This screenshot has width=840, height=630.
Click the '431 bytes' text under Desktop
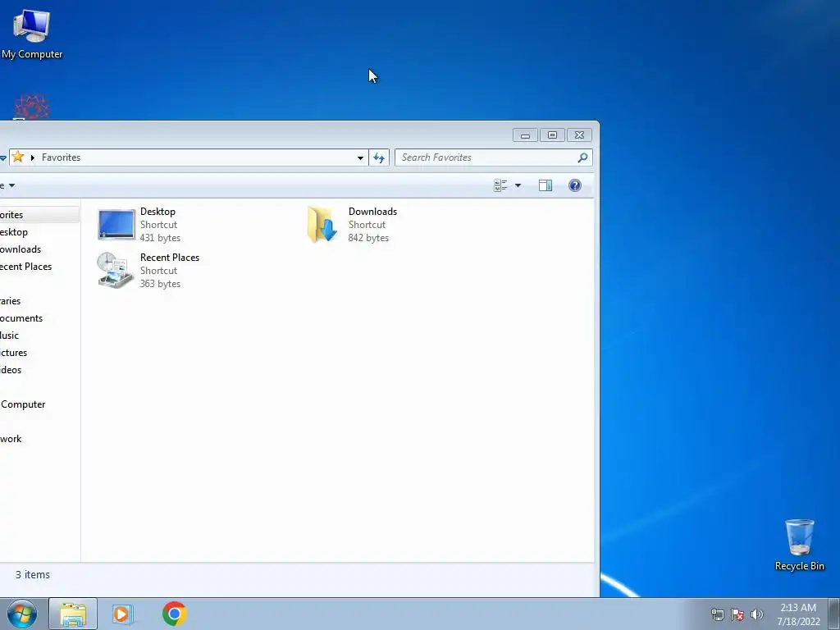tap(160, 238)
